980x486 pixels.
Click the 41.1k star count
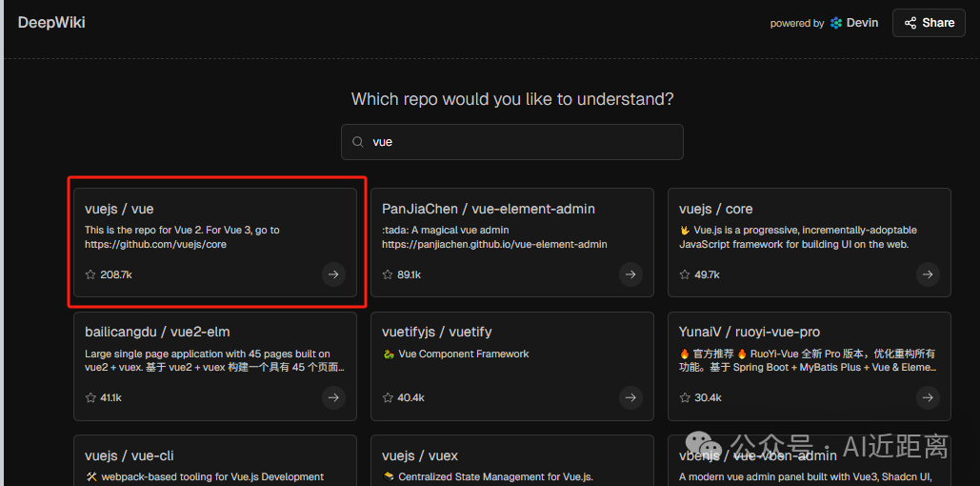tap(110, 397)
